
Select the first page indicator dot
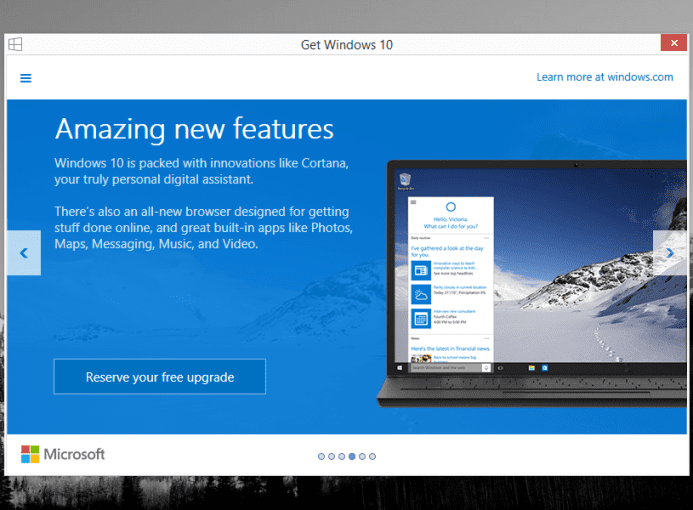[321, 457]
